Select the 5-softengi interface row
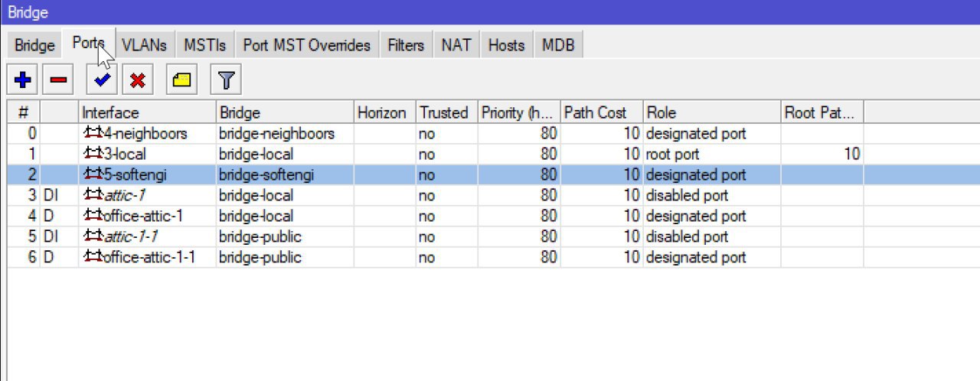The height and width of the screenshot is (381, 980). click(493, 174)
